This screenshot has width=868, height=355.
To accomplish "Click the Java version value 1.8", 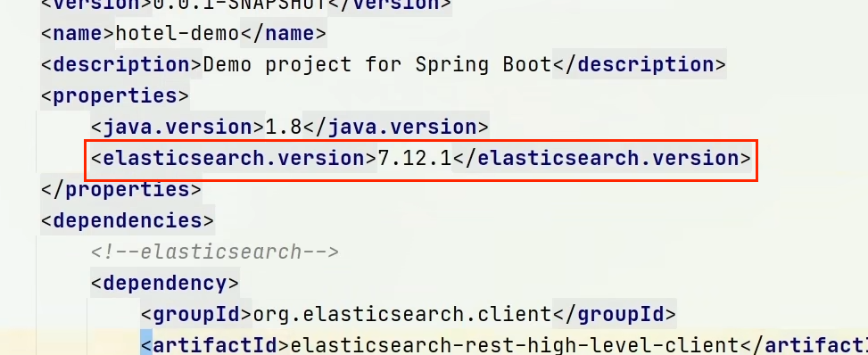I will [x=284, y=128].
